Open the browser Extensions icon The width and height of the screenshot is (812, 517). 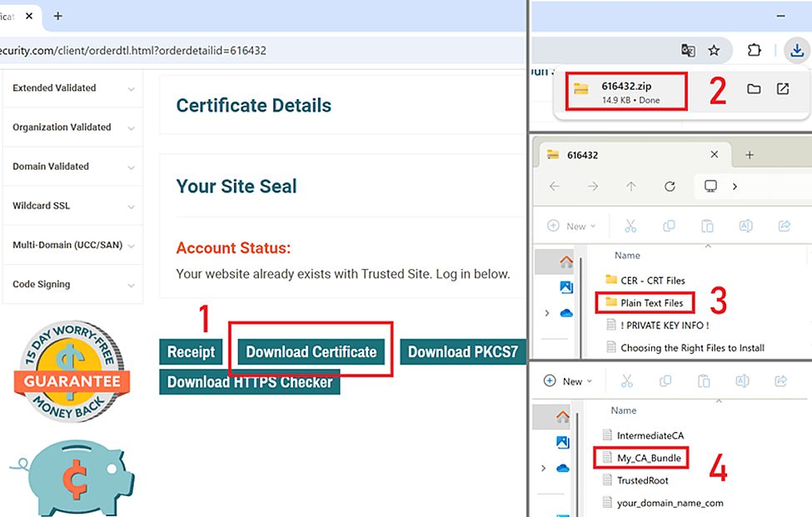pos(754,50)
